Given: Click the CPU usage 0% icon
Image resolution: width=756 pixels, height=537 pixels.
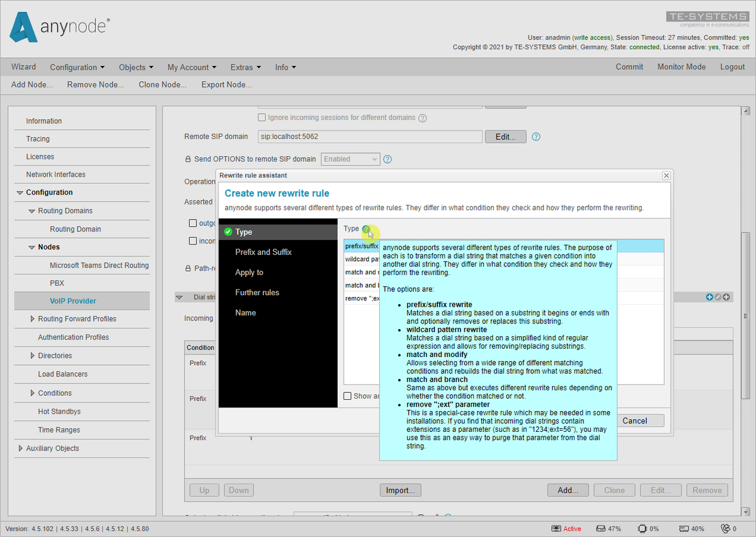Looking at the screenshot, I should click(x=642, y=529).
